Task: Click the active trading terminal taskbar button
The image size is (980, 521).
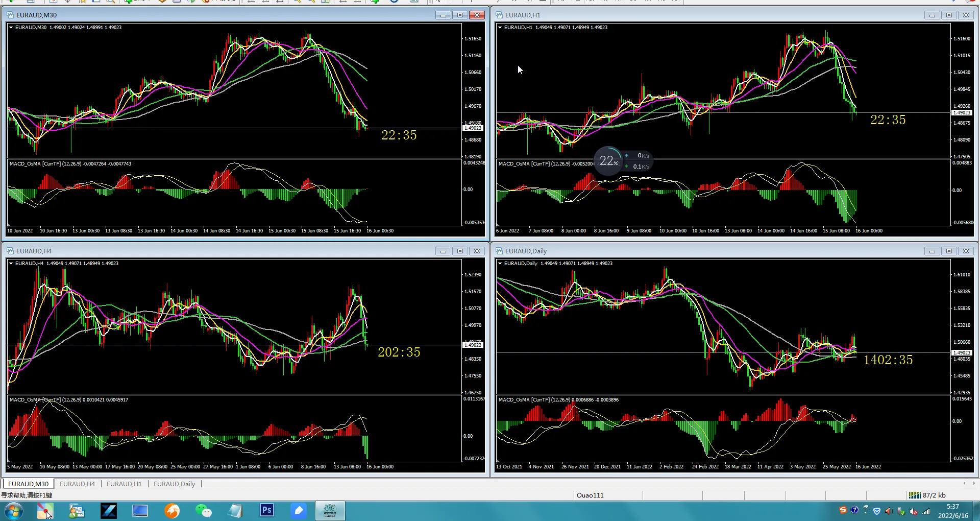Action: click(x=330, y=511)
